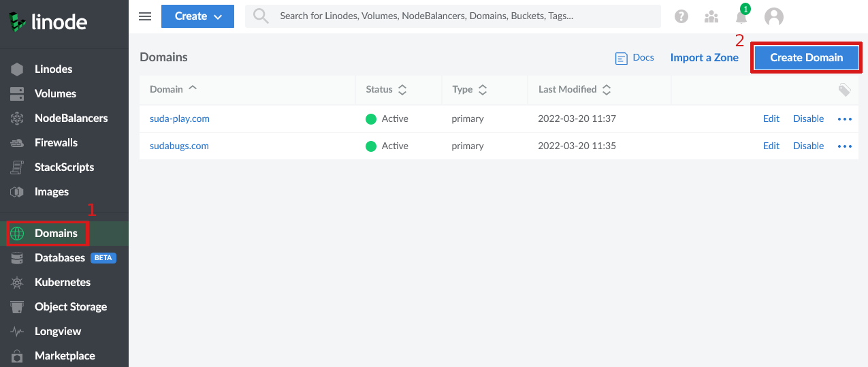
Task: Click the Volumes drive icon
Action: pyautogui.click(x=17, y=94)
